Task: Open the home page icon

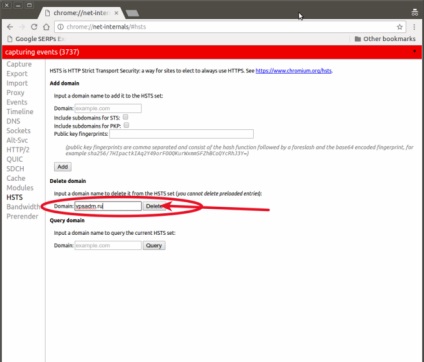Action: (46, 27)
